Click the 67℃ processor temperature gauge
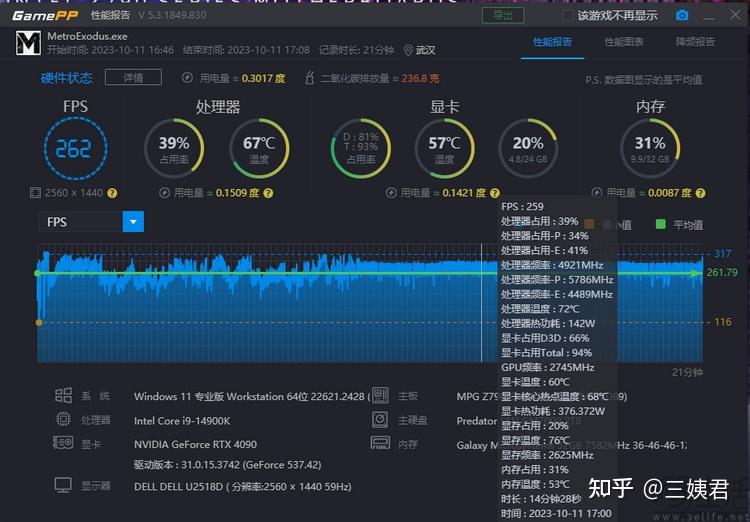Viewport: 750px width, 522px height. click(x=259, y=148)
